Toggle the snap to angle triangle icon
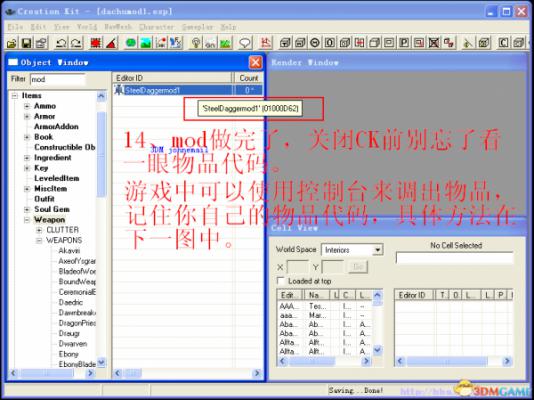The width and height of the screenshot is (534, 400). click(111, 43)
